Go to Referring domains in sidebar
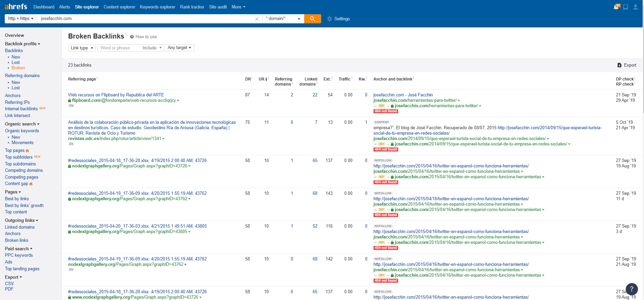 click(x=22, y=76)
